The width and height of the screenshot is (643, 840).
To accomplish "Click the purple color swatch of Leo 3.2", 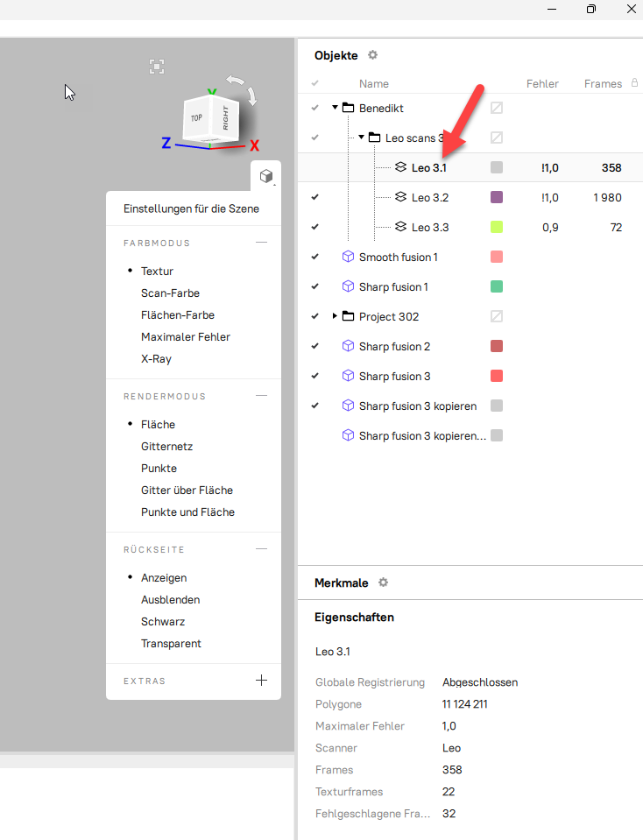I will coord(497,197).
